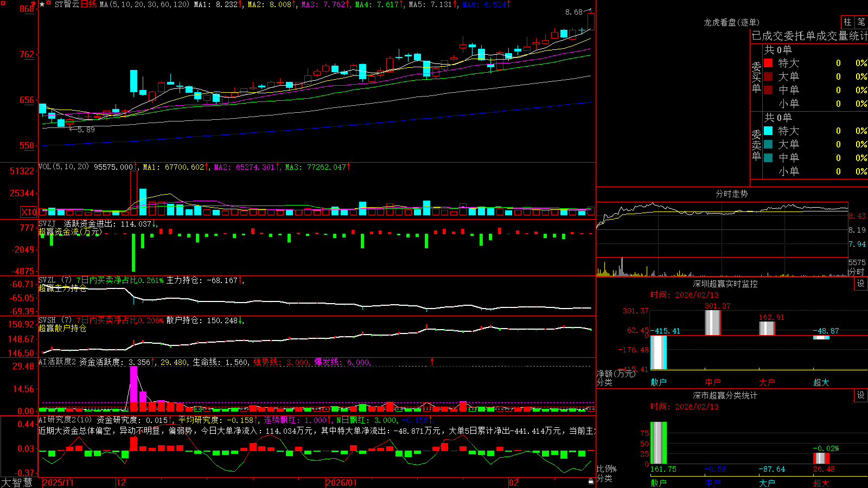Click 大户 category label in 实时监控 chart
868x488 pixels.
767,382
